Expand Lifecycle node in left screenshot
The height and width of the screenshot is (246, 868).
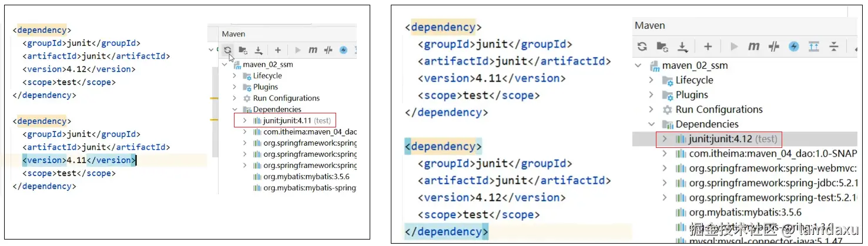(x=235, y=76)
